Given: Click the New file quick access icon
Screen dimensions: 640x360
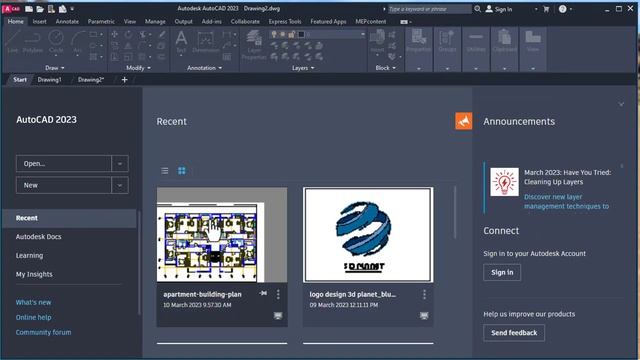Looking at the screenshot, I should [x=29, y=9].
